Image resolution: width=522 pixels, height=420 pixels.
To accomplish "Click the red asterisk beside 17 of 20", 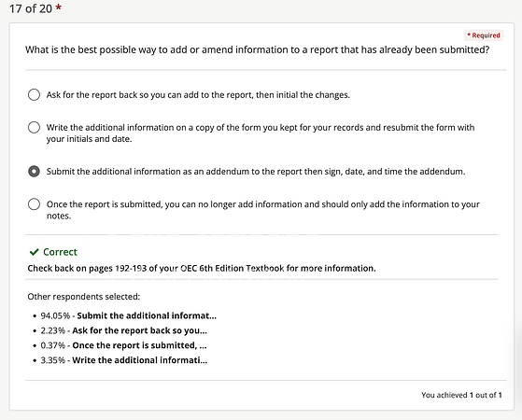I will [58, 7].
